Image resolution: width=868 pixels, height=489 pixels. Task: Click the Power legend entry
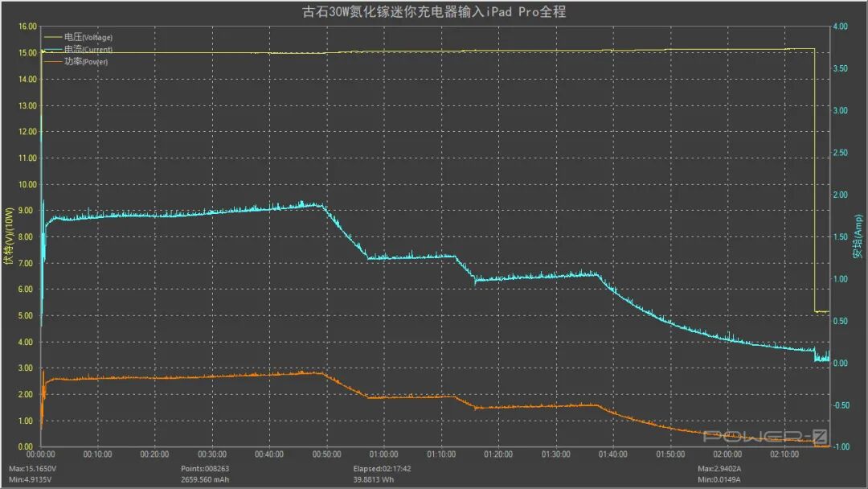76,61
